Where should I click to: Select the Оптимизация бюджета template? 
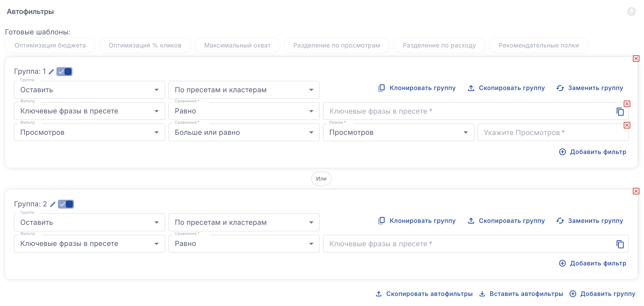tap(50, 46)
